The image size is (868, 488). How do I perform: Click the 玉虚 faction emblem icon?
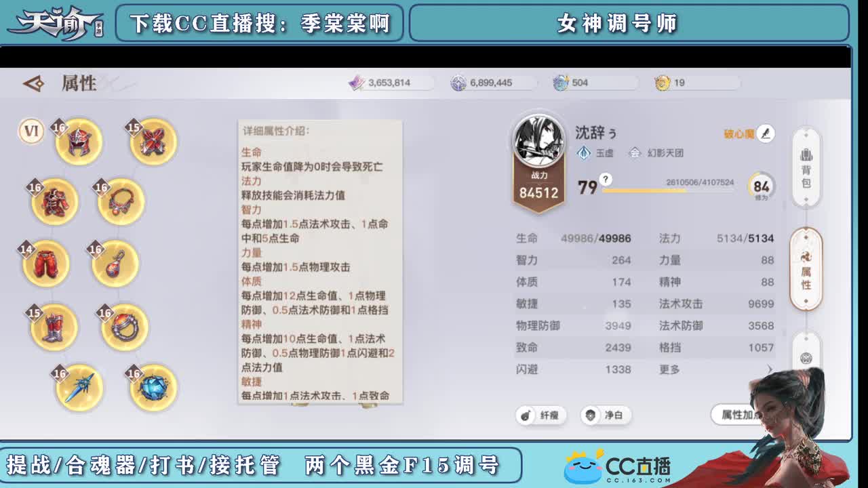(x=582, y=153)
